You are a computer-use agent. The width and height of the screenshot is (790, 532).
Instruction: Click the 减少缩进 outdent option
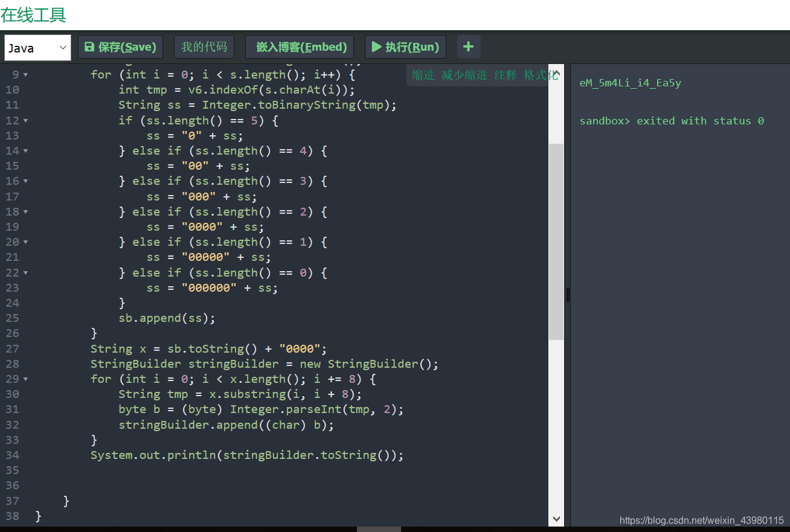tap(464, 75)
